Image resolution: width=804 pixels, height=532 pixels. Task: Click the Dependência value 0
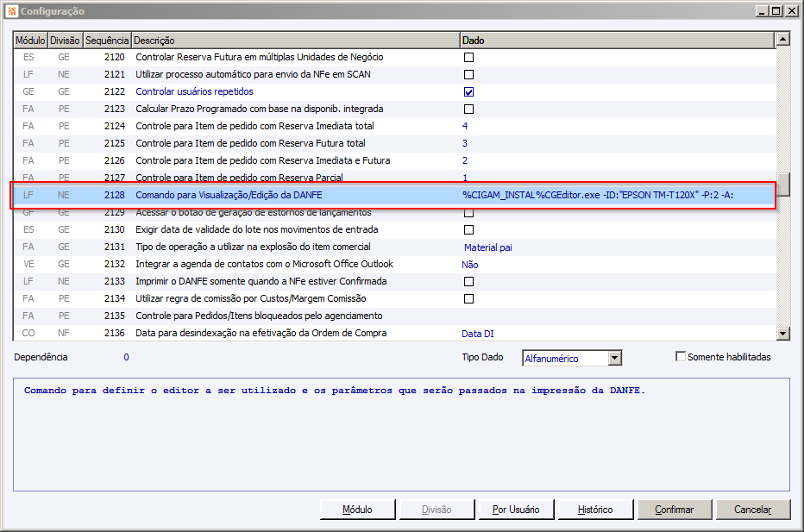coord(126,357)
